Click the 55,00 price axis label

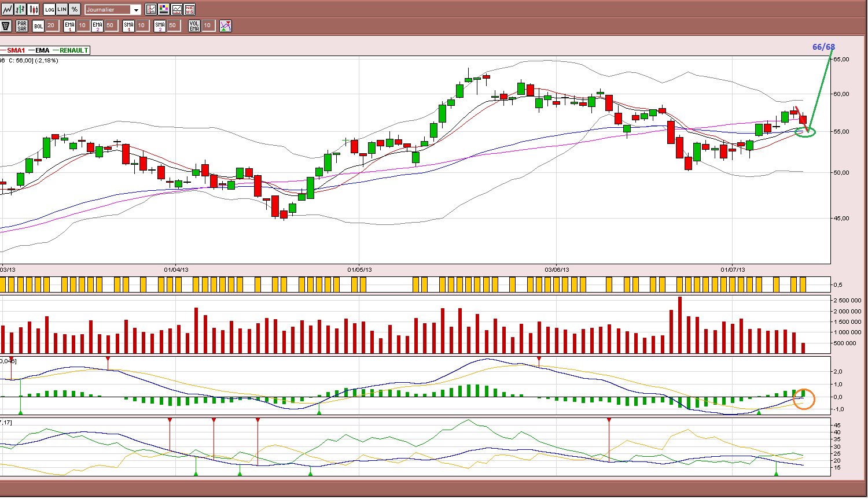click(841, 131)
